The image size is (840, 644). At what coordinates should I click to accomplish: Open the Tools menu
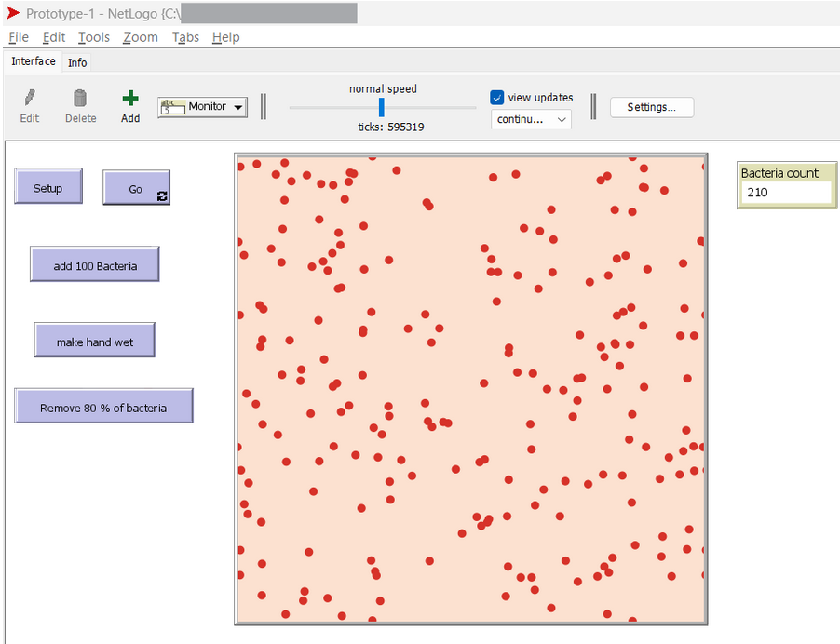pyautogui.click(x=93, y=37)
